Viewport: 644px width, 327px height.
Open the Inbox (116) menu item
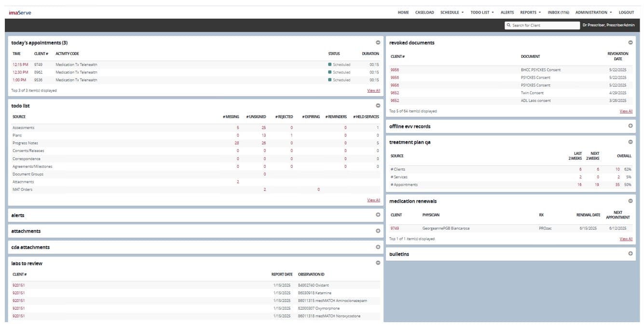point(558,13)
